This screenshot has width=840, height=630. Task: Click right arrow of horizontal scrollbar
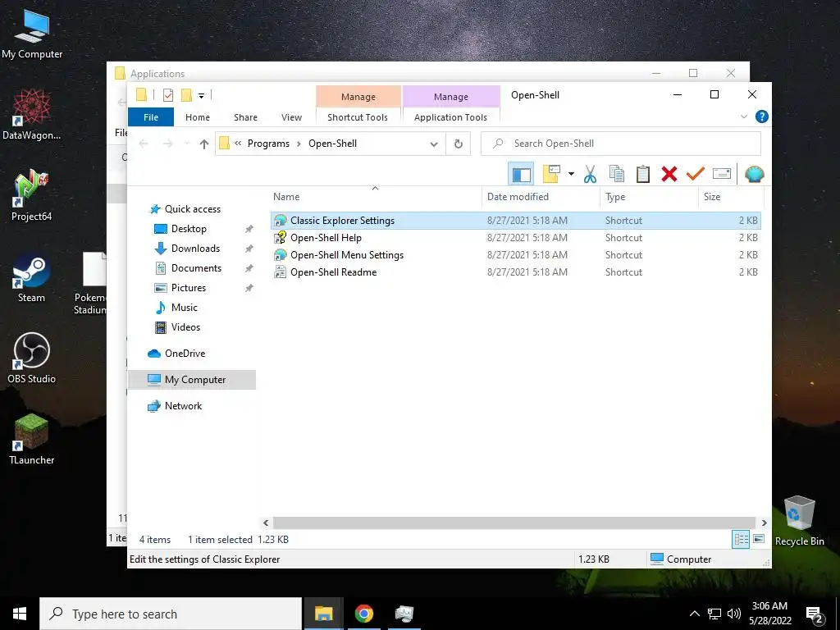pyautogui.click(x=764, y=523)
